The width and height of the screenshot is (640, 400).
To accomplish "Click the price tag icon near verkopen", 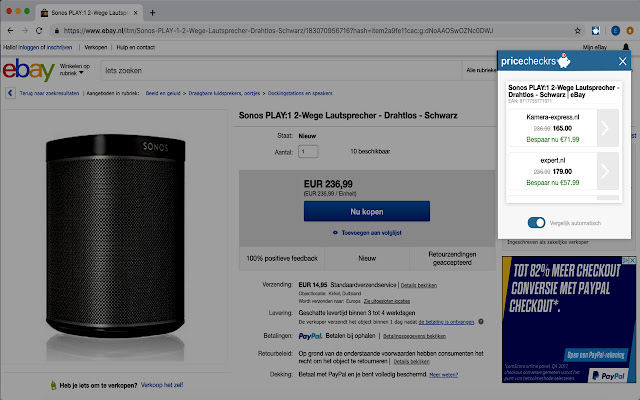I will 53,385.
